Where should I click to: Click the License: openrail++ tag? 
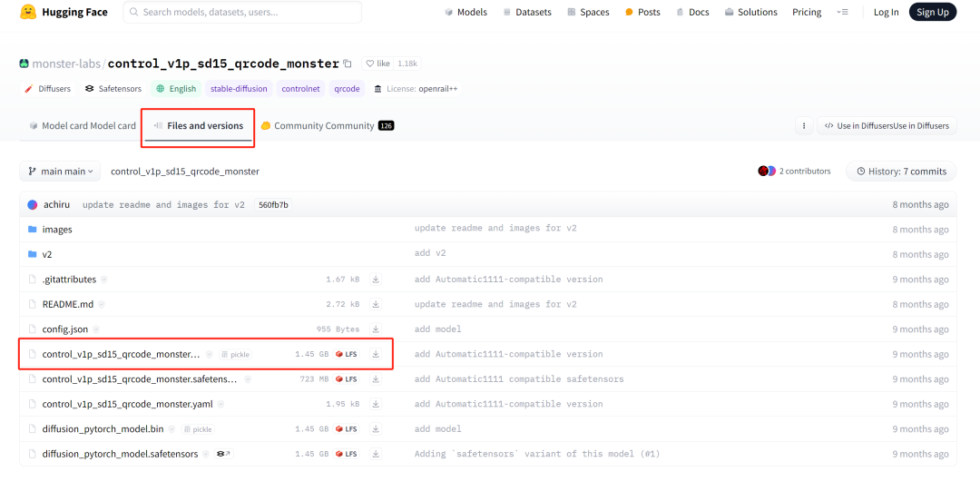(416, 89)
